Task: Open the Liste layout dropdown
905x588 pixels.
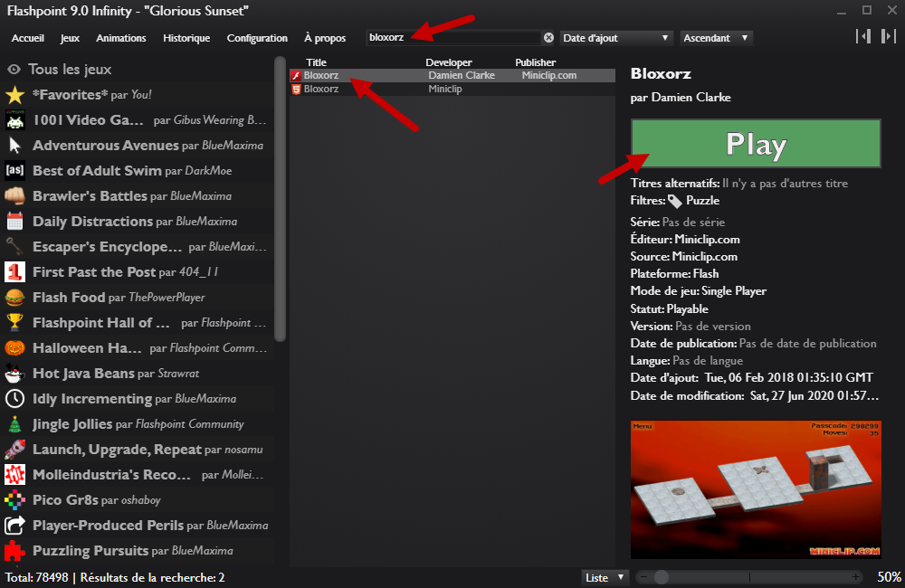Action: 605,577
